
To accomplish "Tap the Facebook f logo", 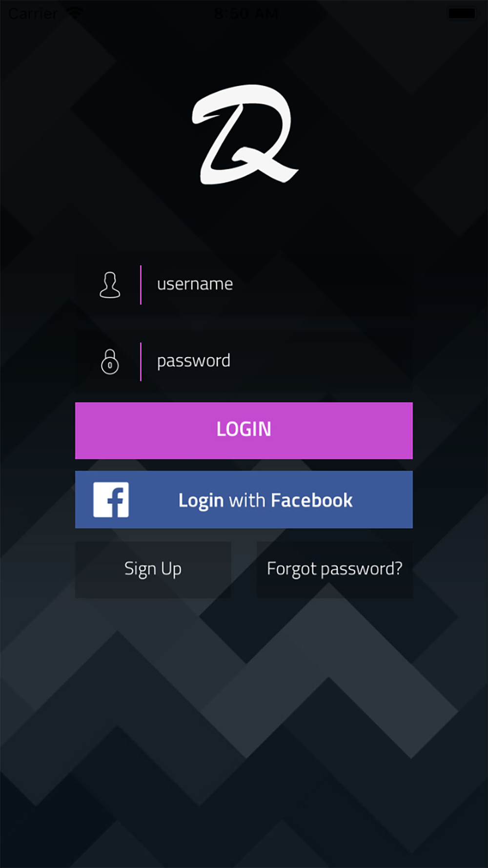I will (x=111, y=499).
